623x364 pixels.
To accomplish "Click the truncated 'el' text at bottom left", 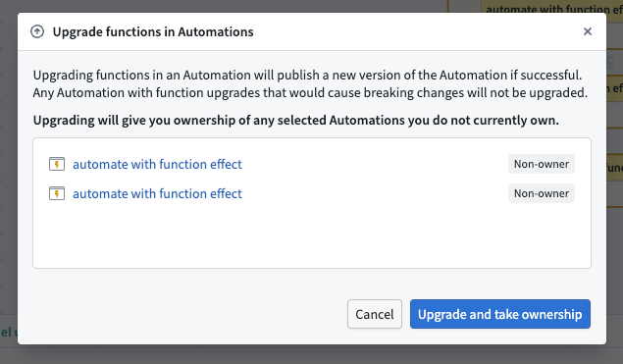I will click(x=8, y=332).
